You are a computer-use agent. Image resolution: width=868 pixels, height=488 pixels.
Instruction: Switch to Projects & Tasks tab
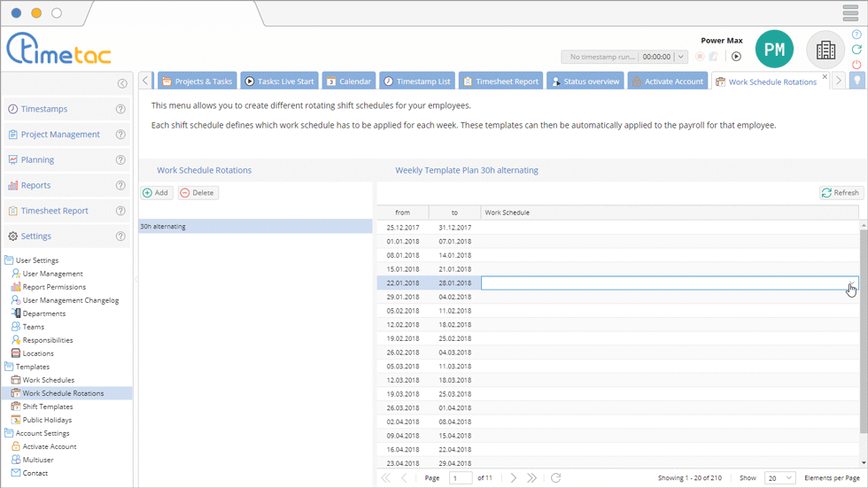[198, 81]
